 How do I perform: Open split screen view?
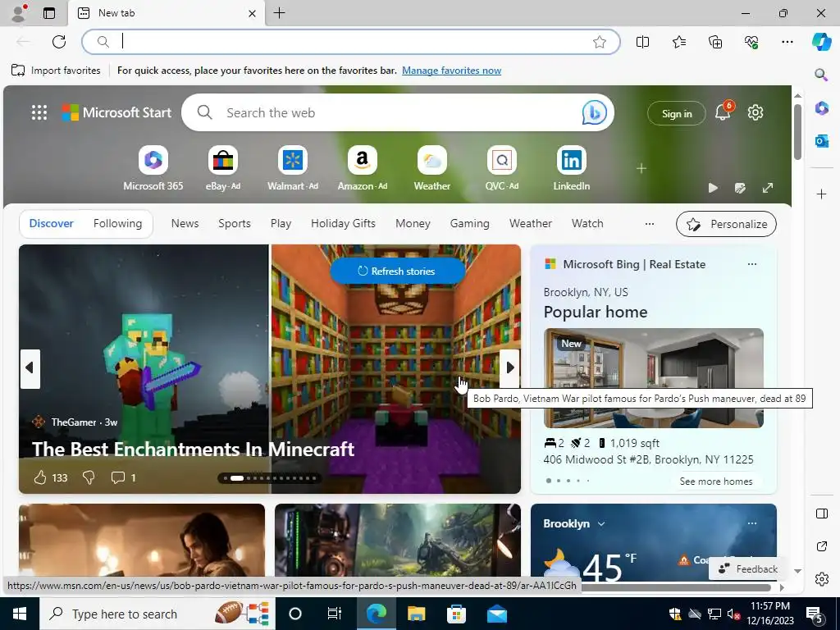point(642,42)
